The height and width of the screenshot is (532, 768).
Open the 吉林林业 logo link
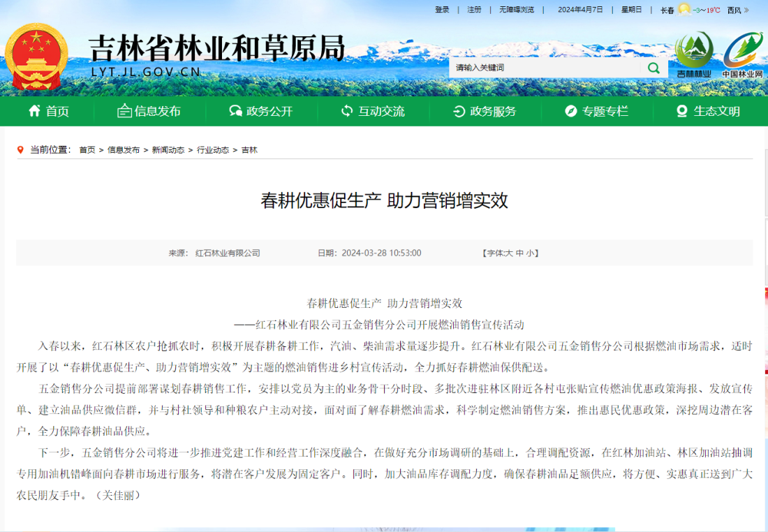click(x=694, y=54)
